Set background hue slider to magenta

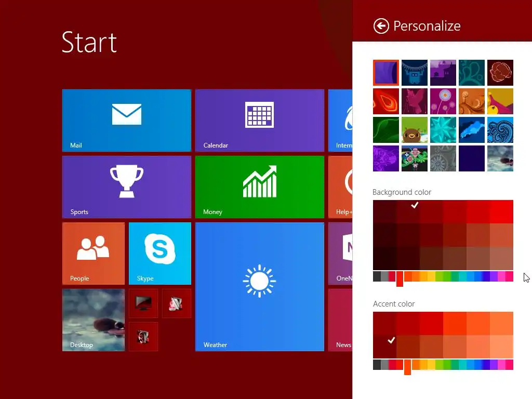tap(501, 276)
